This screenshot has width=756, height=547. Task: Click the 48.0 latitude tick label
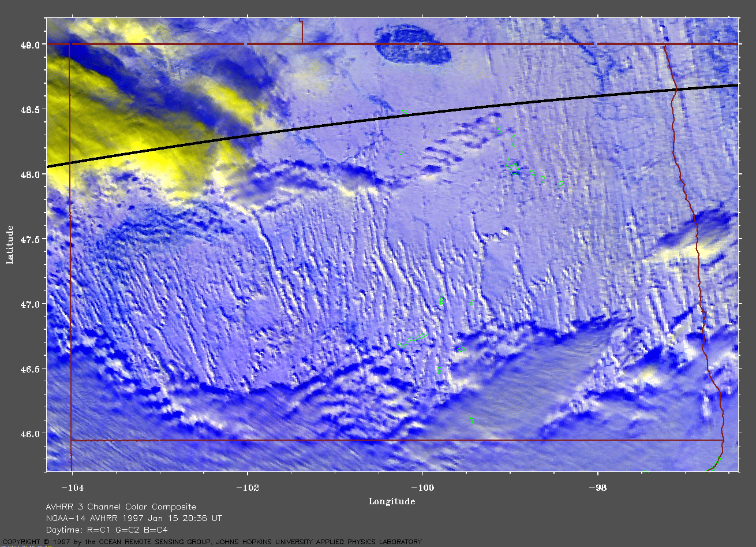29,174
